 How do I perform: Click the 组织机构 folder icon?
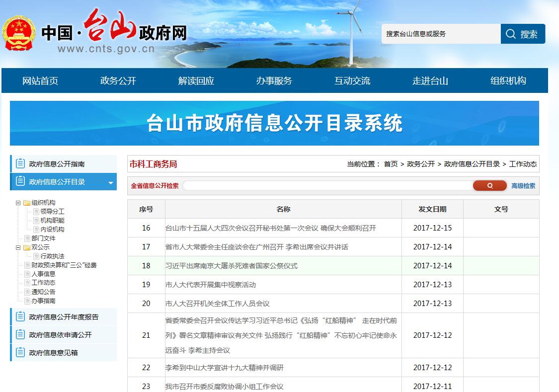click(x=27, y=203)
